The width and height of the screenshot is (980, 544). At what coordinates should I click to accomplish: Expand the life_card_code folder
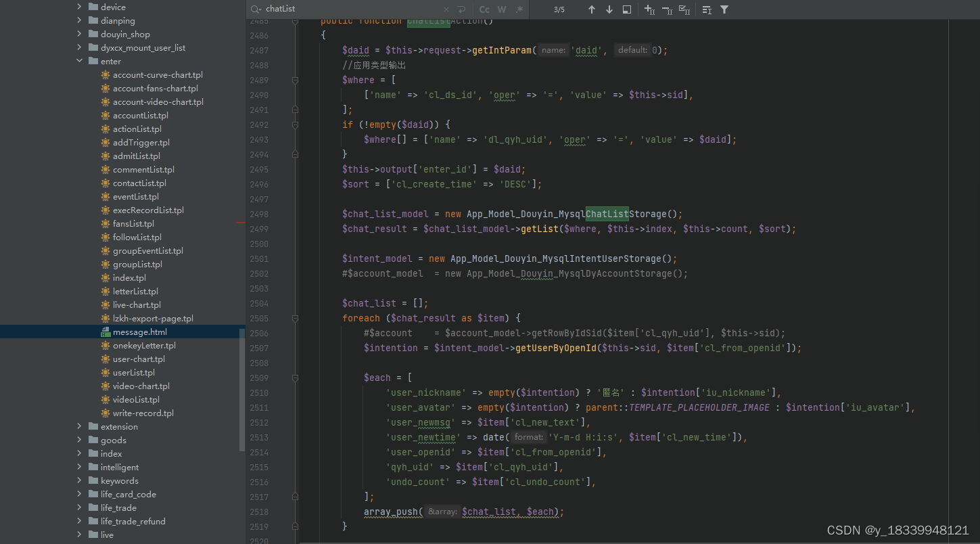(x=79, y=494)
